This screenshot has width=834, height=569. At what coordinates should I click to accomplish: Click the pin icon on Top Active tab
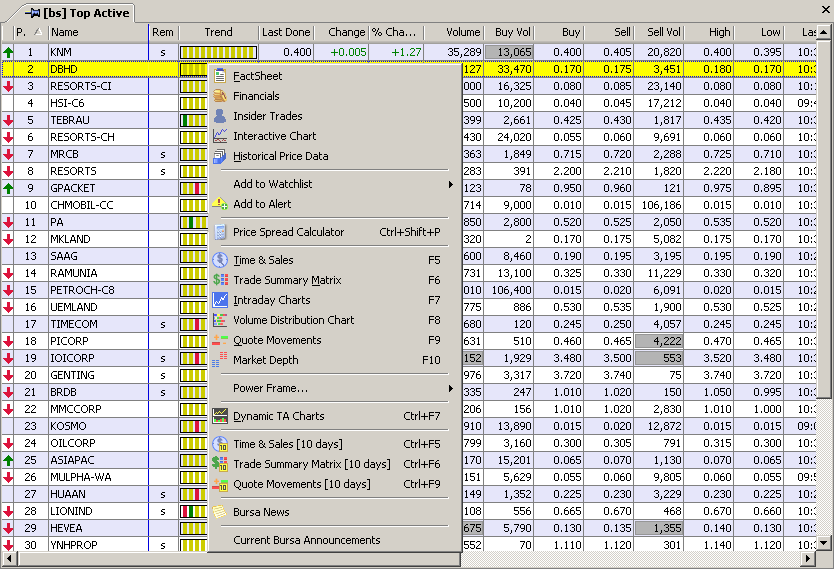coord(32,13)
